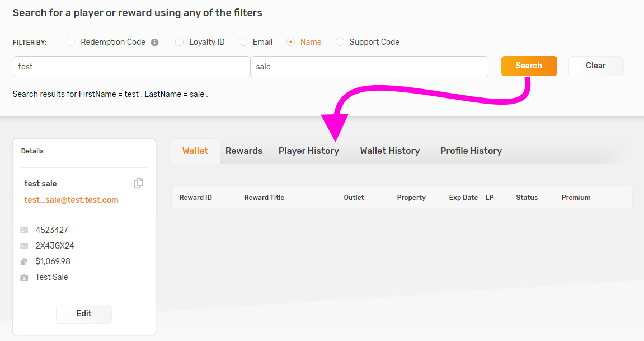Viewport: 644px width, 341px height.
Task: View the Profile History tab
Action: [x=471, y=151]
